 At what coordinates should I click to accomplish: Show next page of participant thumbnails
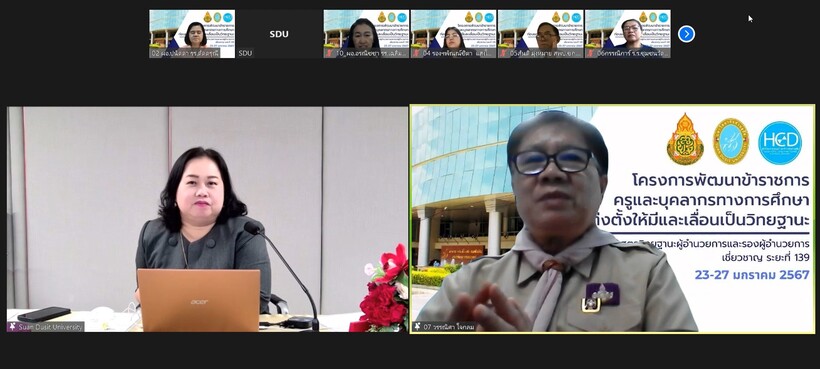[x=686, y=34]
